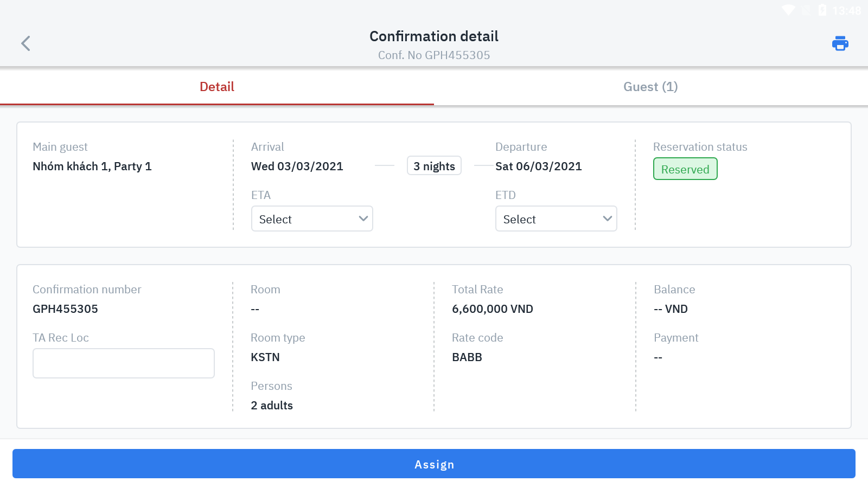This screenshot has height=488, width=868.
Task: Click the Reserved status badge
Action: [685, 169]
